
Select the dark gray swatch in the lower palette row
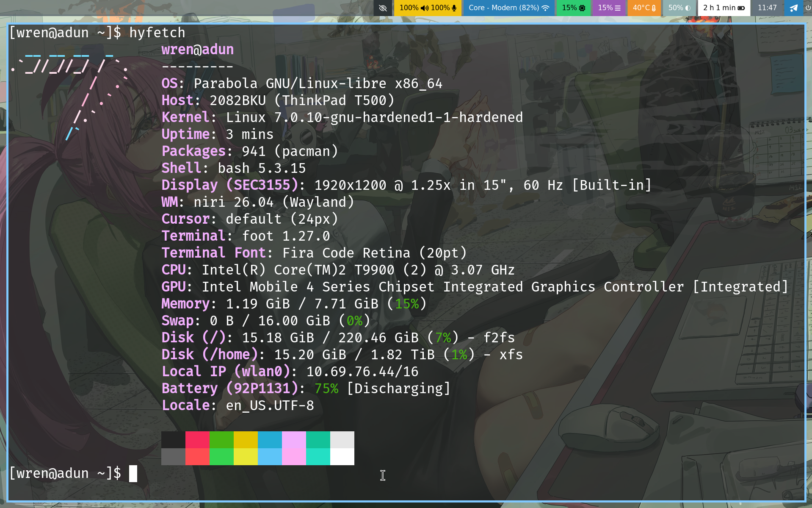[173, 457]
